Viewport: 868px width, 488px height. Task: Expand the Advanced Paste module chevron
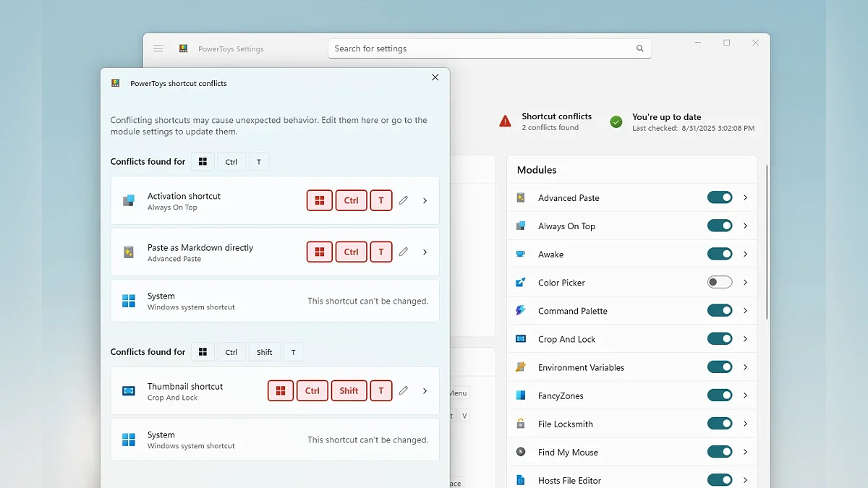click(745, 197)
